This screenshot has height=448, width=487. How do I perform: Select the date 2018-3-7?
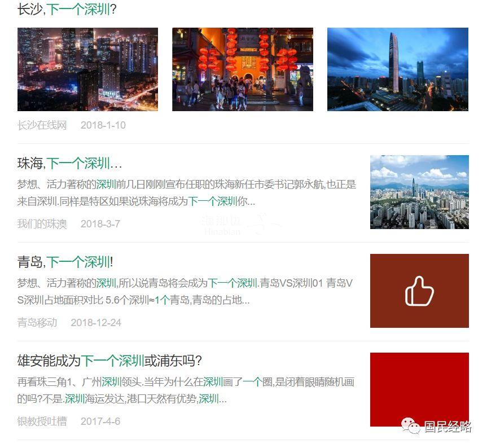(100, 223)
